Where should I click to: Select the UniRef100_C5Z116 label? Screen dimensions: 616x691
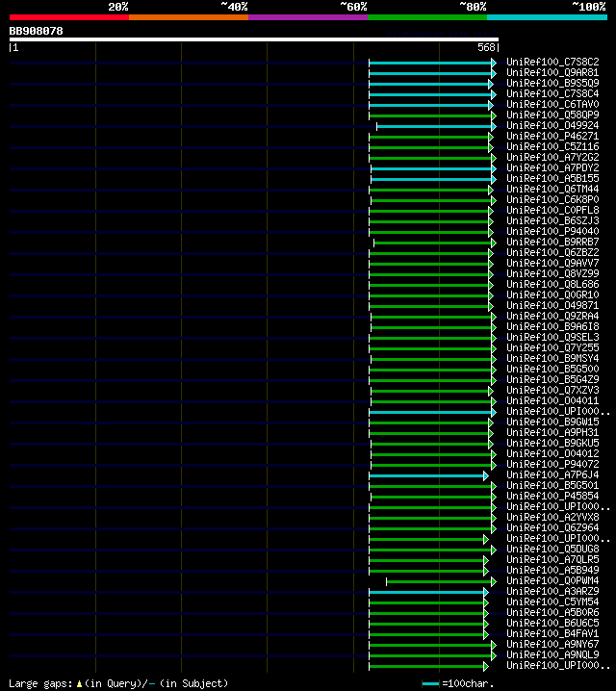click(552, 146)
